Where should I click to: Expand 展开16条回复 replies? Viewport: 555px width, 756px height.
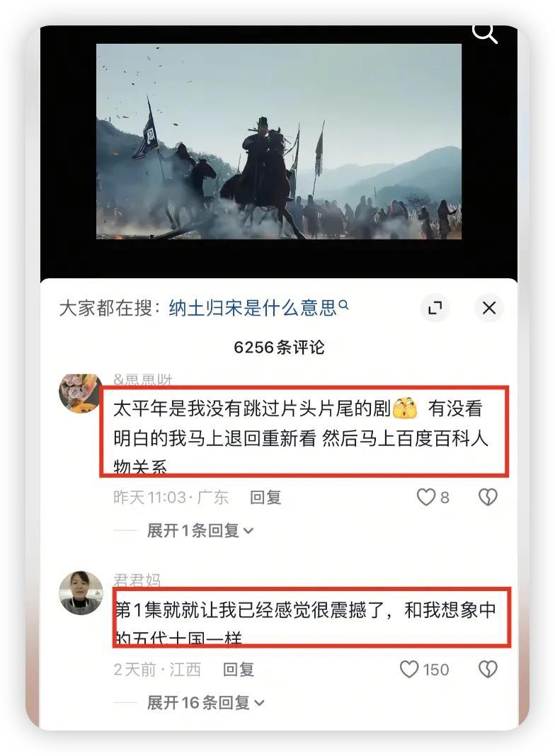pyautogui.click(x=205, y=702)
